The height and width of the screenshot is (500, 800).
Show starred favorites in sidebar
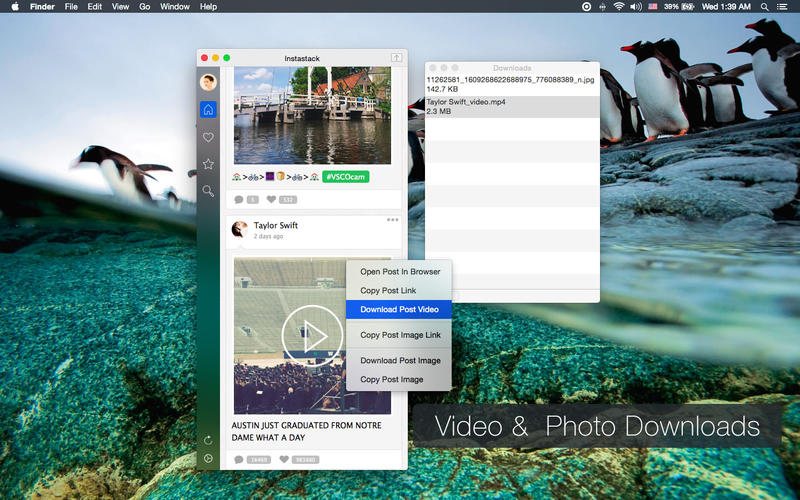click(x=208, y=164)
